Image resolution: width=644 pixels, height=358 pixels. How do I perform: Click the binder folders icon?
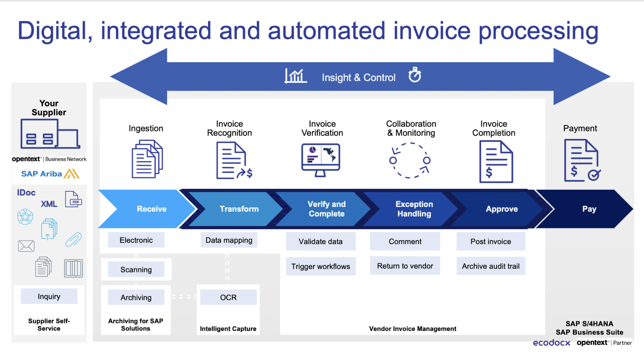coord(73,268)
